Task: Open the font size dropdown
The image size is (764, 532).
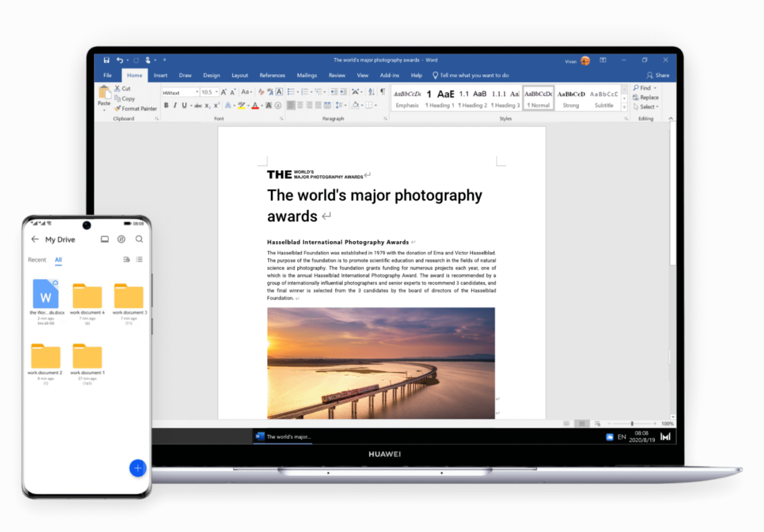Action: point(217,92)
